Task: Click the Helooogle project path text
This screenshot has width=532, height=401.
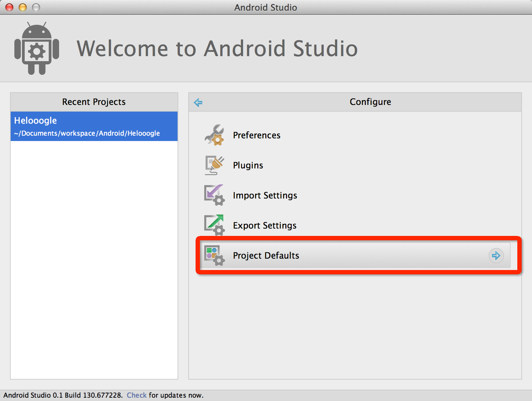Action: pyautogui.click(x=87, y=133)
